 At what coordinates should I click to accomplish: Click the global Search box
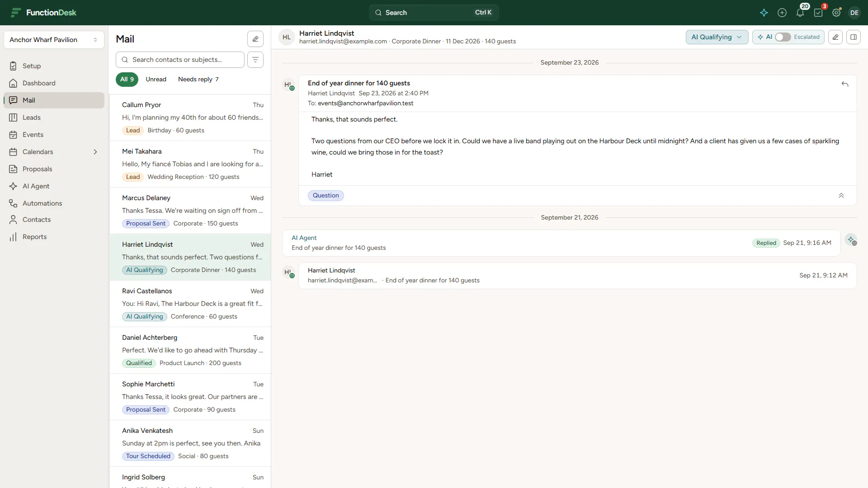[434, 13]
